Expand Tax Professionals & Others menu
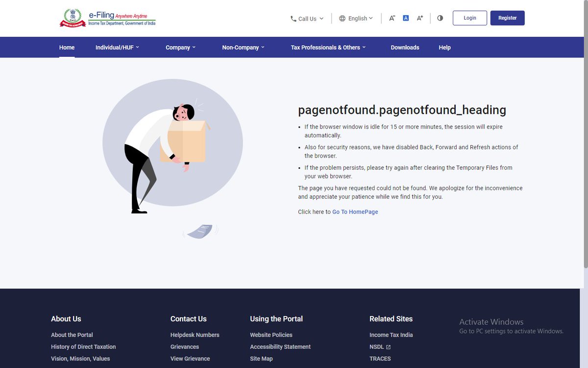 (x=328, y=48)
